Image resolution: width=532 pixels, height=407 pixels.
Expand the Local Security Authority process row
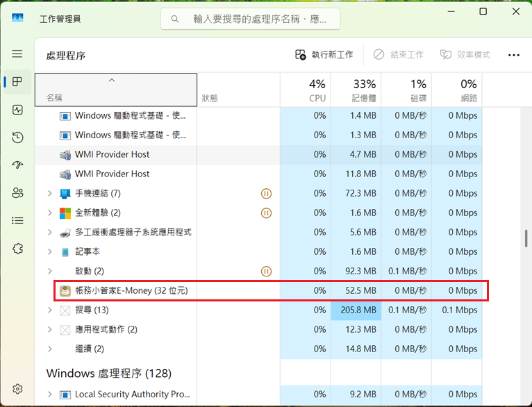[x=50, y=394]
